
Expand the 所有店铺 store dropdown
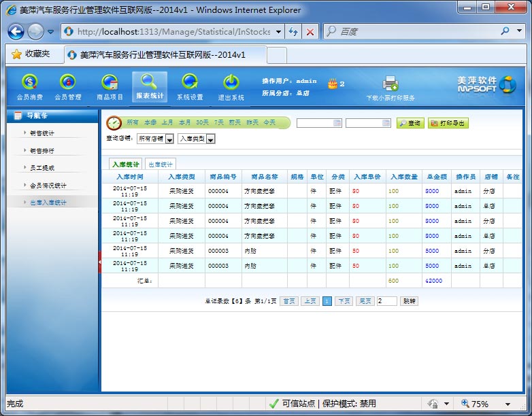[x=169, y=139]
